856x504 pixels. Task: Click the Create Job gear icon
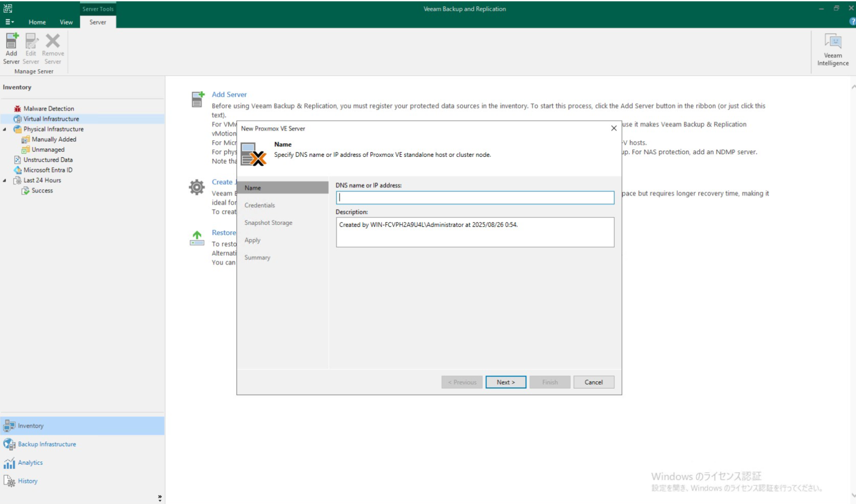click(x=197, y=187)
